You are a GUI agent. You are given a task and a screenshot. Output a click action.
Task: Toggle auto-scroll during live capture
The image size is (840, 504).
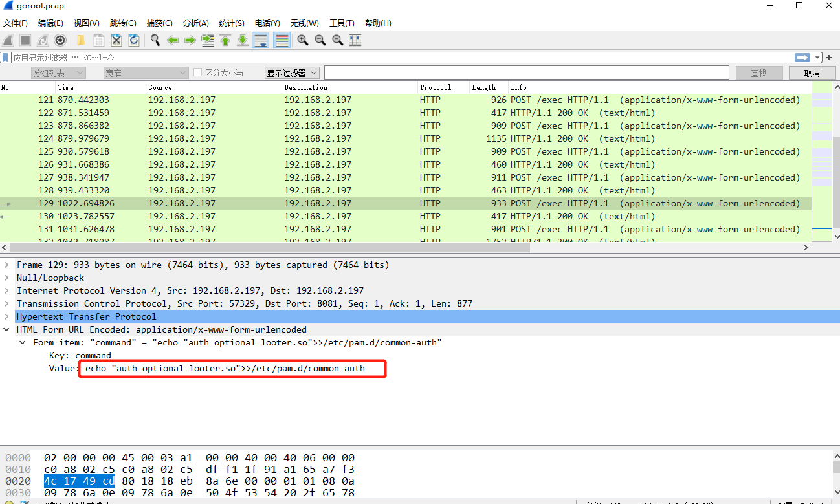261,40
